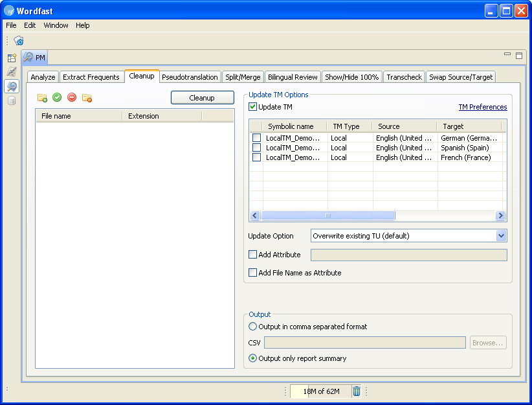The height and width of the screenshot is (405, 532).
Task: Click the File name column header
Action: tap(79, 116)
